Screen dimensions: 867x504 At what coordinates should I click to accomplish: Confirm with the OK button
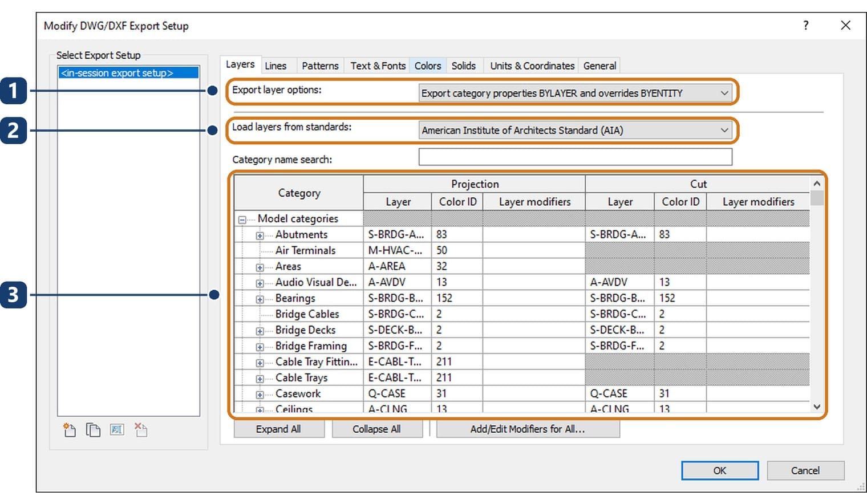click(x=720, y=470)
